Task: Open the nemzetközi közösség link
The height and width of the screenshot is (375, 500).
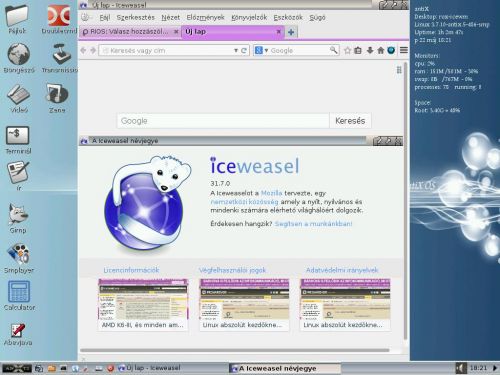Action: click(244, 202)
